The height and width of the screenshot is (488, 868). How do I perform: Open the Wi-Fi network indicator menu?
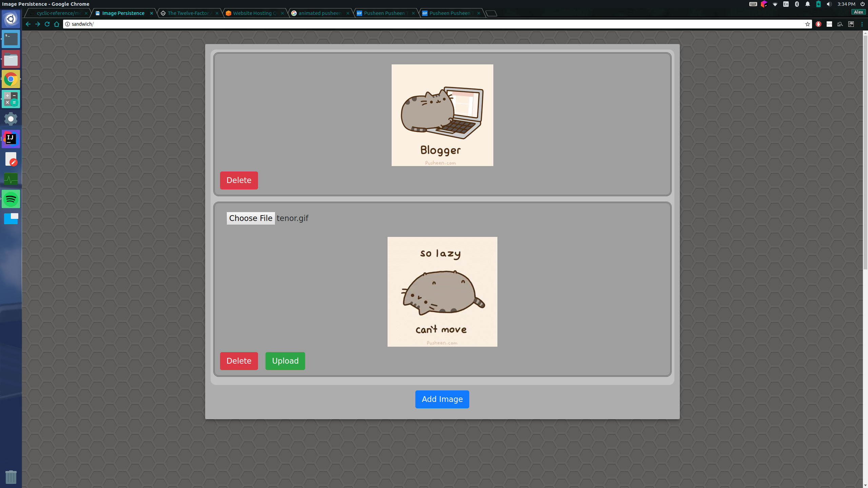pyautogui.click(x=775, y=4)
